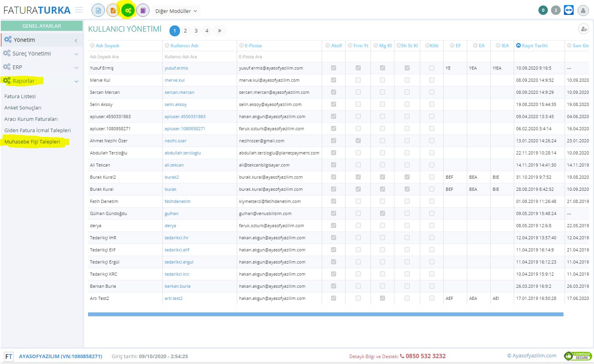Toggle the hamburger menu next to FaturaTurka logo
The width and height of the screenshot is (594, 364).
[79, 10]
